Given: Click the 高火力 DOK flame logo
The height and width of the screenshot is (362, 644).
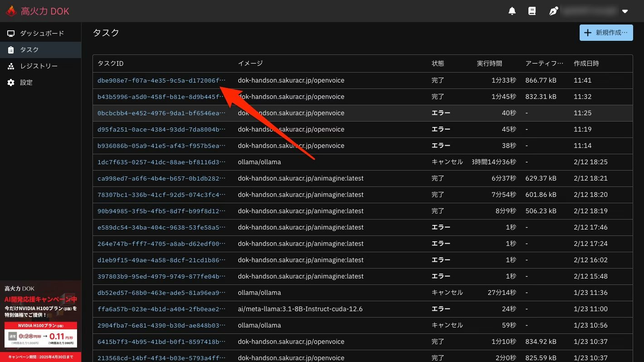Looking at the screenshot, I should (x=11, y=11).
